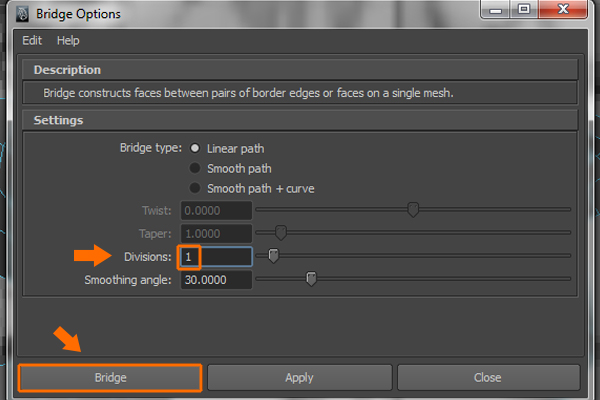Click the Smoothing angle slider handle
Viewport: 600px width, 400px height.
(311, 279)
